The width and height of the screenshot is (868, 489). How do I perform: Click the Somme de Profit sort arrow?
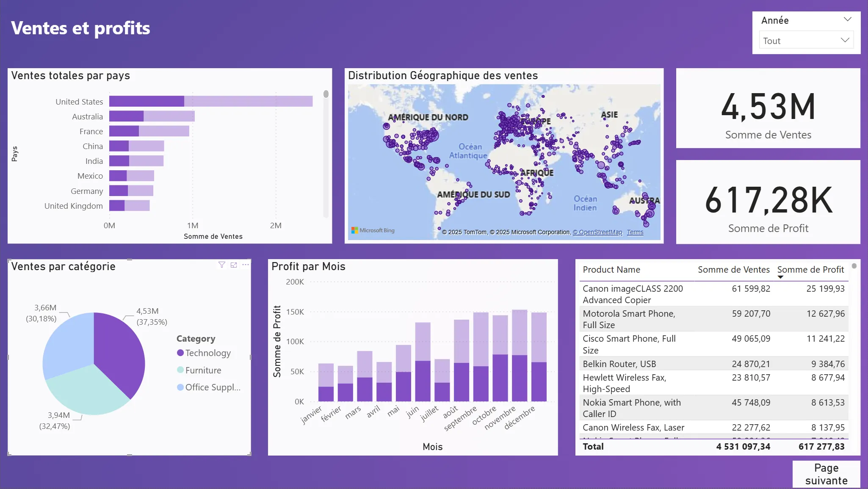780,277
